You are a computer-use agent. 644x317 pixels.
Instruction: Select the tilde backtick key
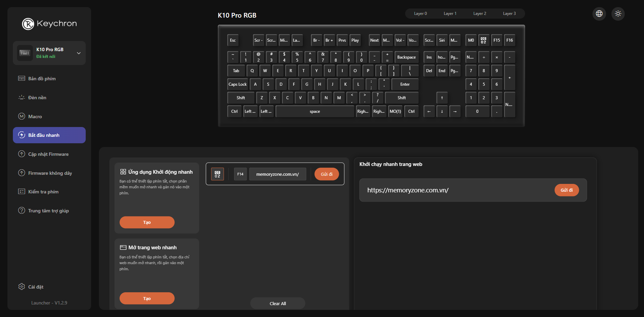point(233,57)
